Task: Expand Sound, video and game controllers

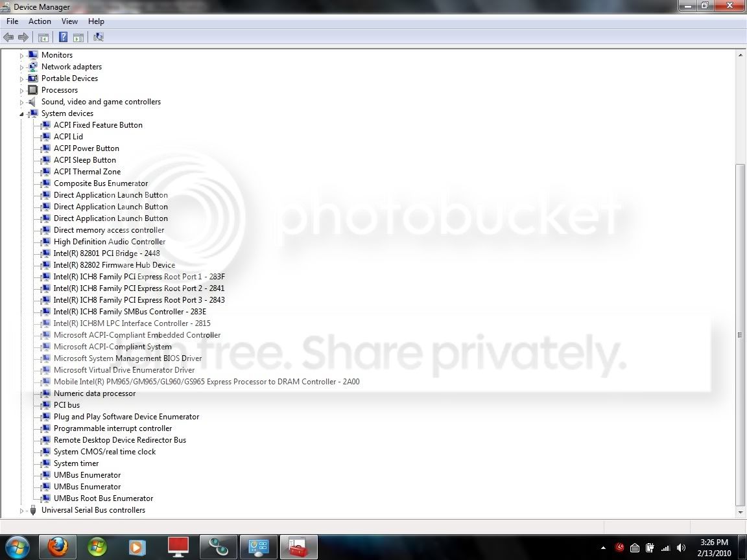Action: (21, 102)
